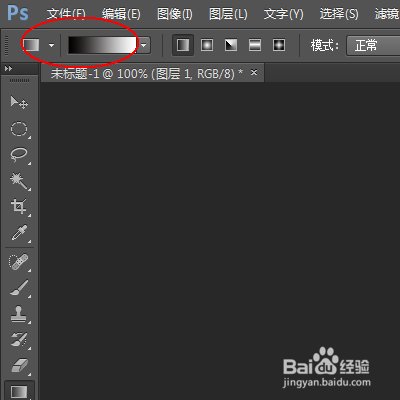This screenshot has height=400, width=400.
Task: Open the 文件(F) menu
Action: pyautogui.click(x=66, y=14)
